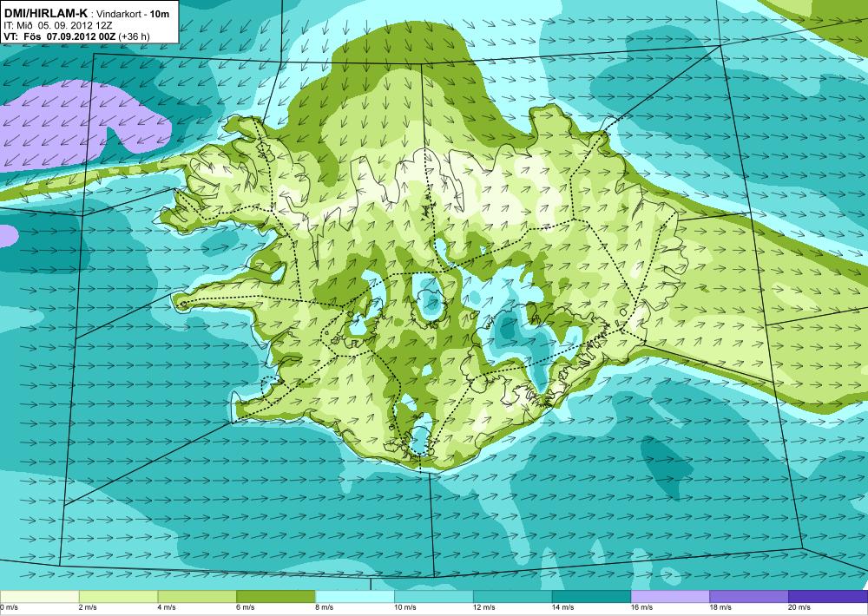Click the "4 m/s" legend label

coord(167,607)
